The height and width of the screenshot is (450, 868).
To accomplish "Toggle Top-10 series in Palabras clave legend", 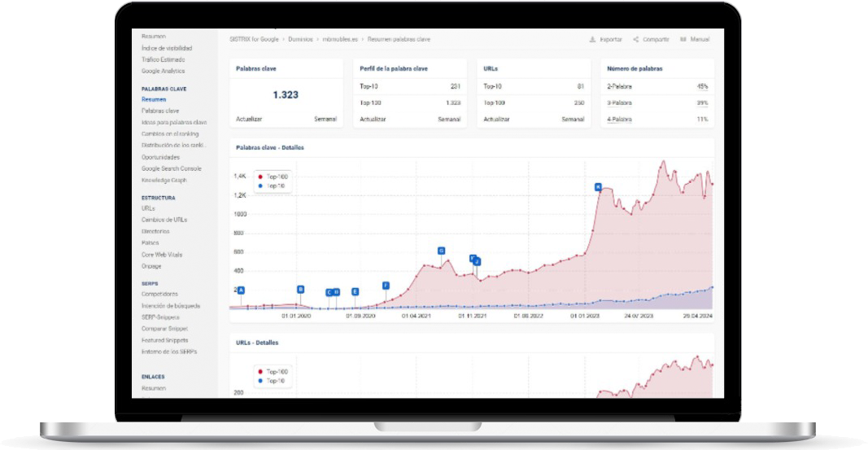I will 276,186.
